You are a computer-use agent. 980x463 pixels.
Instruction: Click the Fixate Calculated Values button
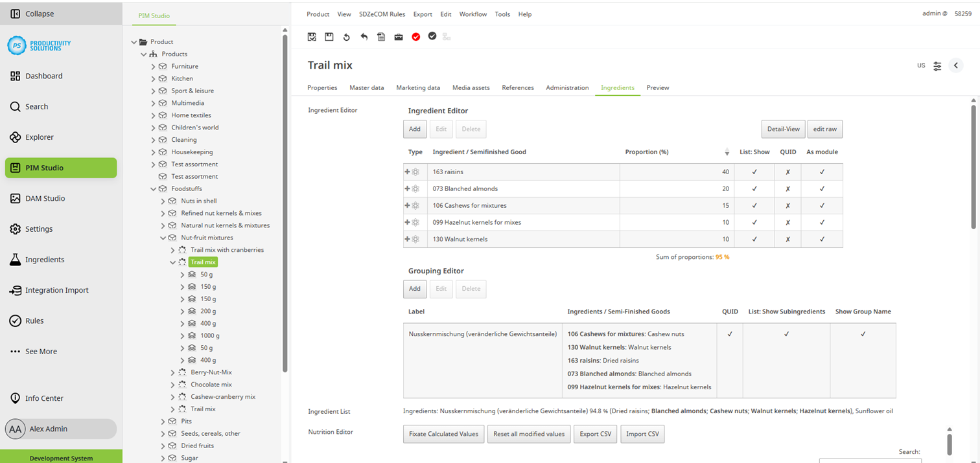pos(443,434)
